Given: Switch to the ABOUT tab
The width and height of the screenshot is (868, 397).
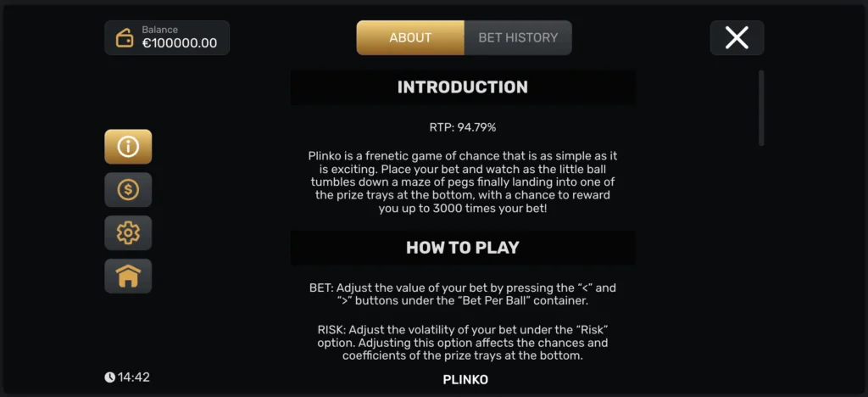Looking at the screenshot, I should 410,37.
